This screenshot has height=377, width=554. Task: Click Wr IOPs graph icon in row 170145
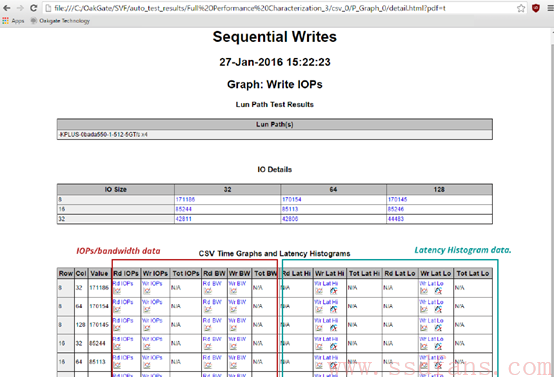[x=147, y=328]
